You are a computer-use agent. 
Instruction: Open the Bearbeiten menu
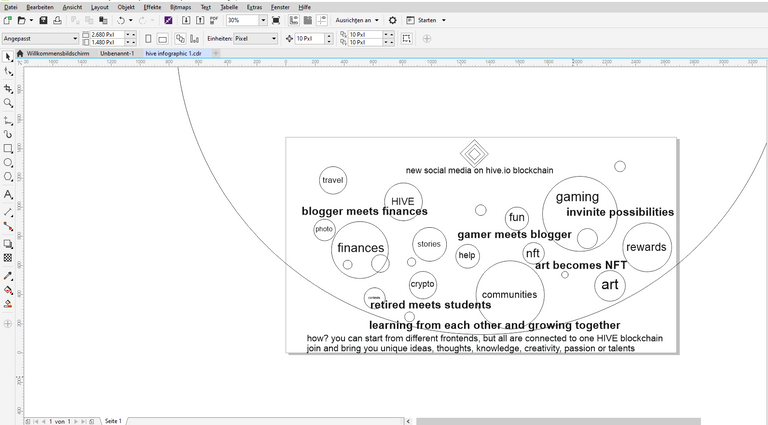[40, 7]
